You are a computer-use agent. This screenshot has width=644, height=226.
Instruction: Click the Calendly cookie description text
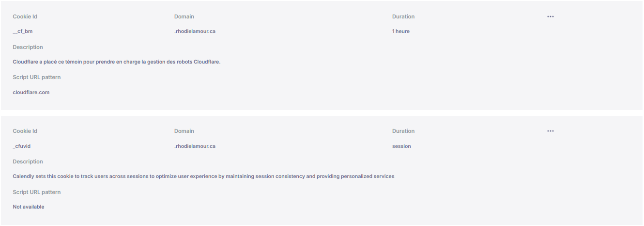coord(203,176)
